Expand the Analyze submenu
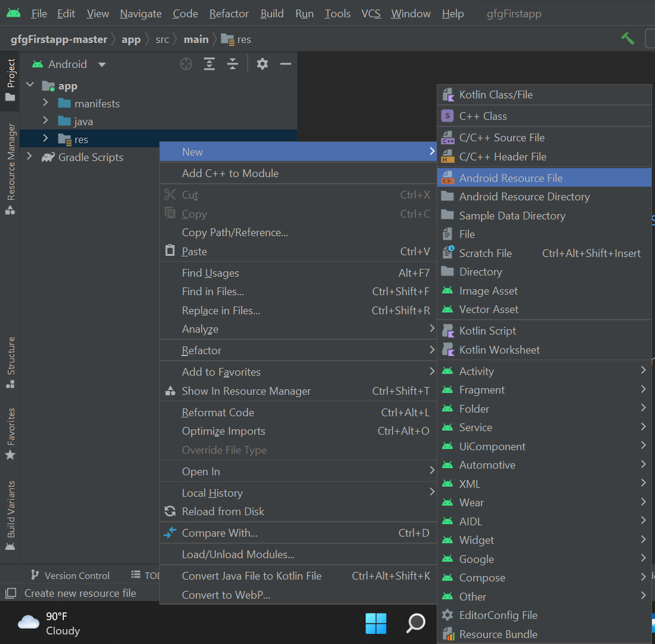 [x=298, y=329]
